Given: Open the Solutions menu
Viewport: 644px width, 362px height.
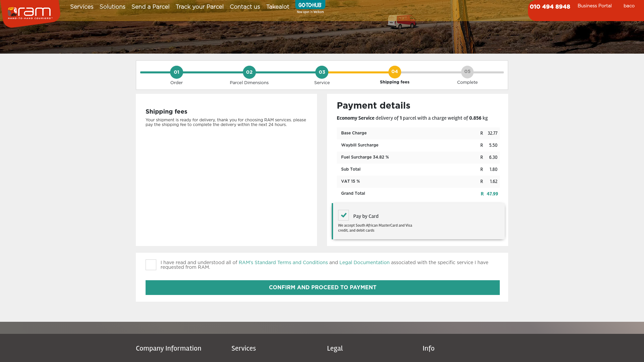Looking at the screenshot, I should click(112, 7).
